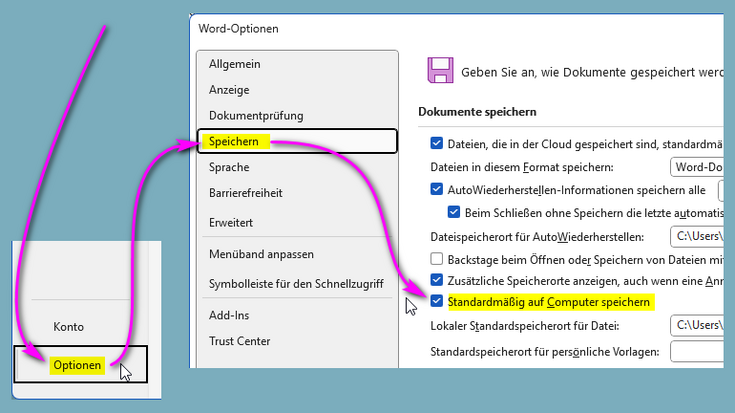
Task: Open the Allgemein options category
Action: click(x=234, y=64)
